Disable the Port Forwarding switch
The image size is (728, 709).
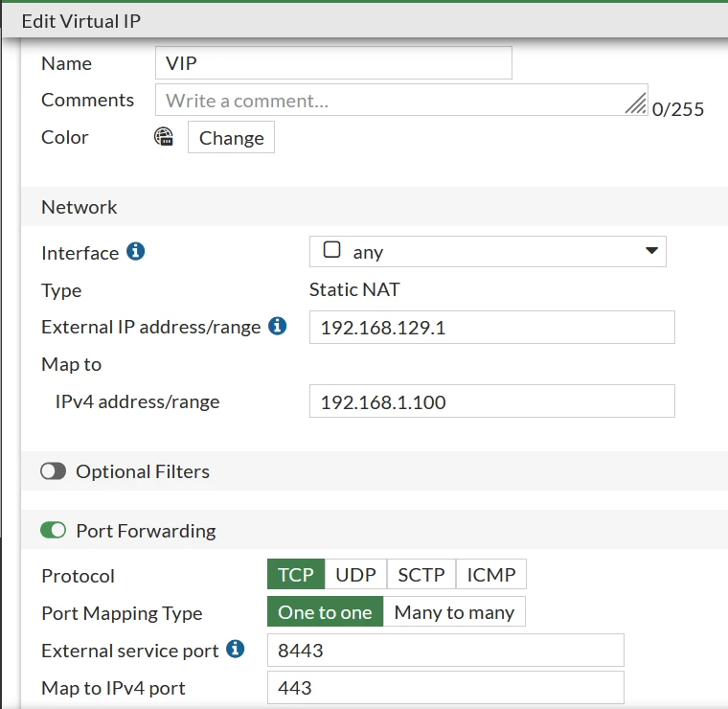click(53, 530)
